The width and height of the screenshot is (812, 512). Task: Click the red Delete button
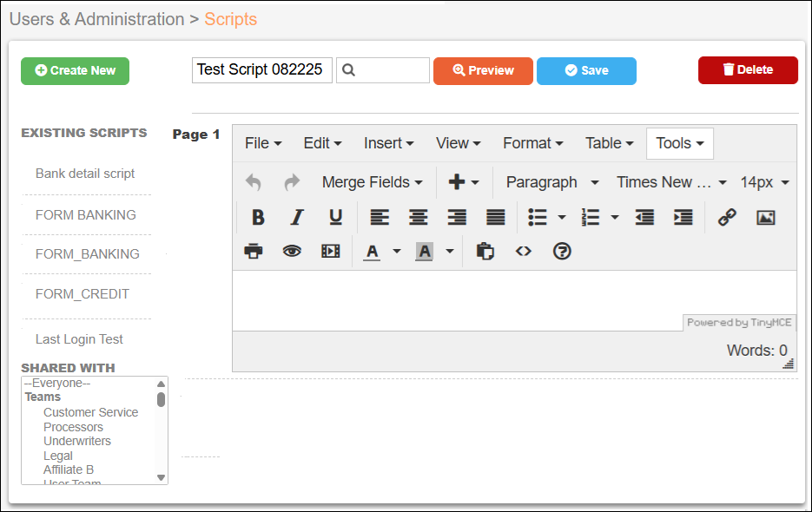748,70
